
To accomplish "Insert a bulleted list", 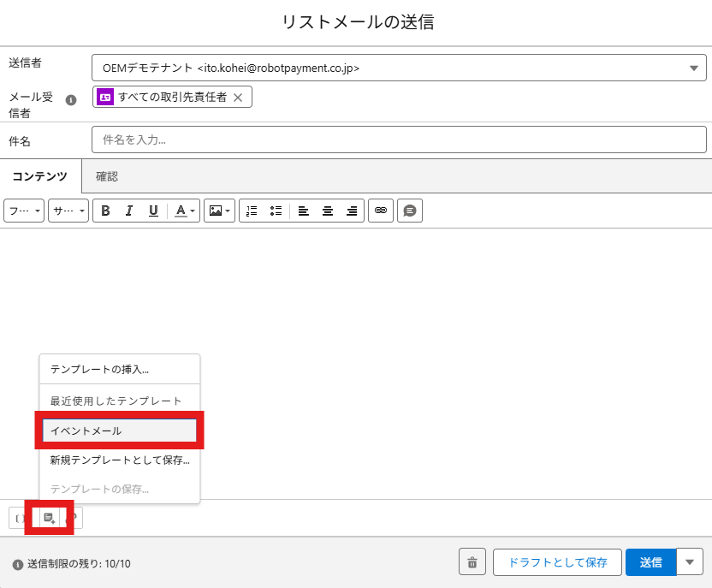I will [276, 211].
